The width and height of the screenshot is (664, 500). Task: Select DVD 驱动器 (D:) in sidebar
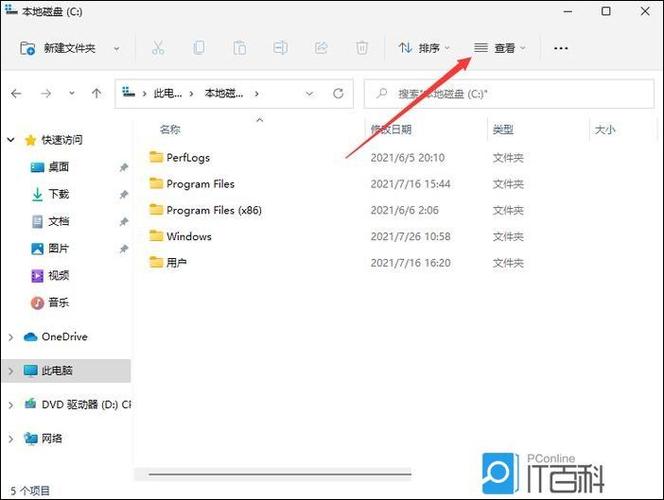[86, 405]
